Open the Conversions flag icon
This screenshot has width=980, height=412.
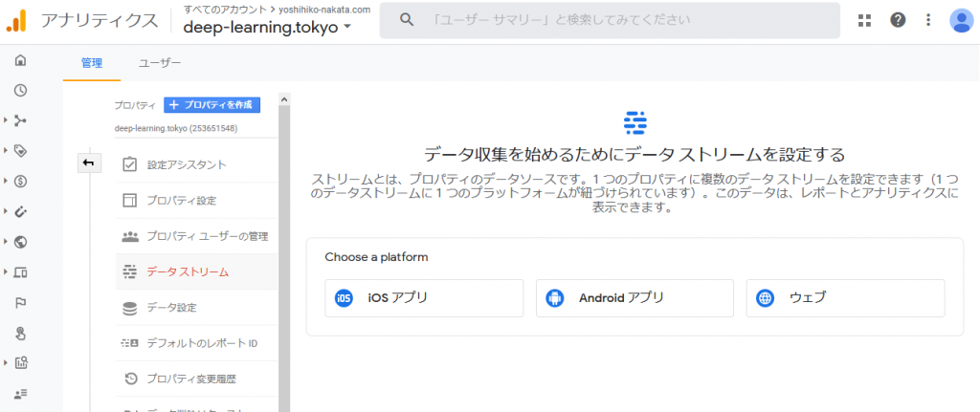tap(21, 303)
